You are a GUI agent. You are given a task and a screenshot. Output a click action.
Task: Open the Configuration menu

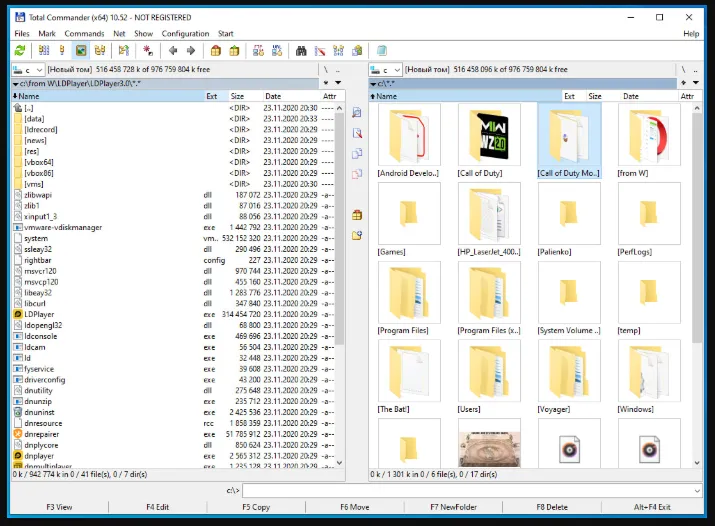tap(185, 34)
